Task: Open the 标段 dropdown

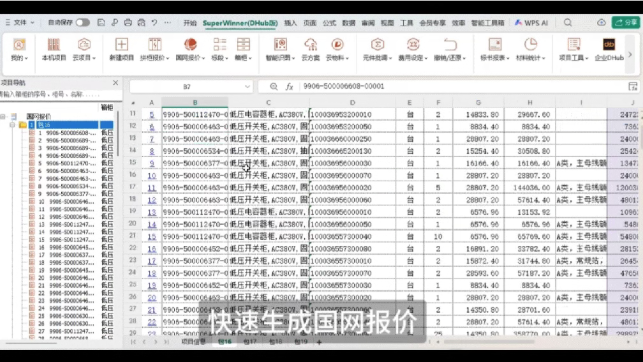Action: coord(220,50)
